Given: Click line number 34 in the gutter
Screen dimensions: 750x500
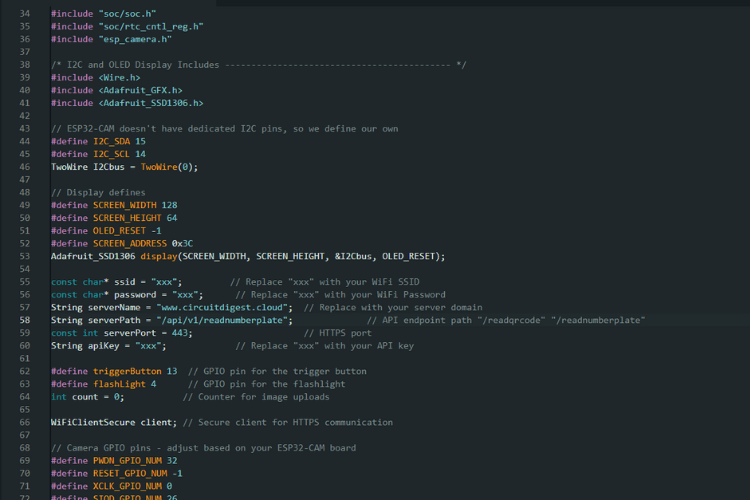Looking at the screenshot, I should 24,14.
